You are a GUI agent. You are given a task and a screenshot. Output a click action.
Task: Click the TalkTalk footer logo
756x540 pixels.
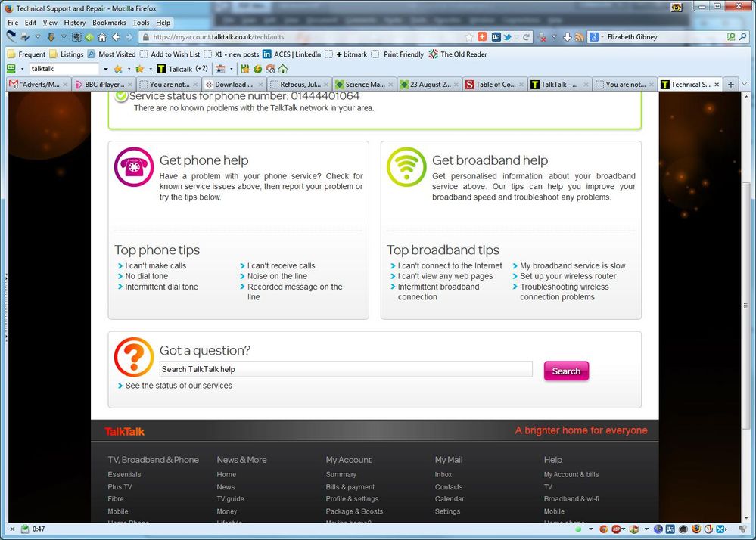point(124,432)
